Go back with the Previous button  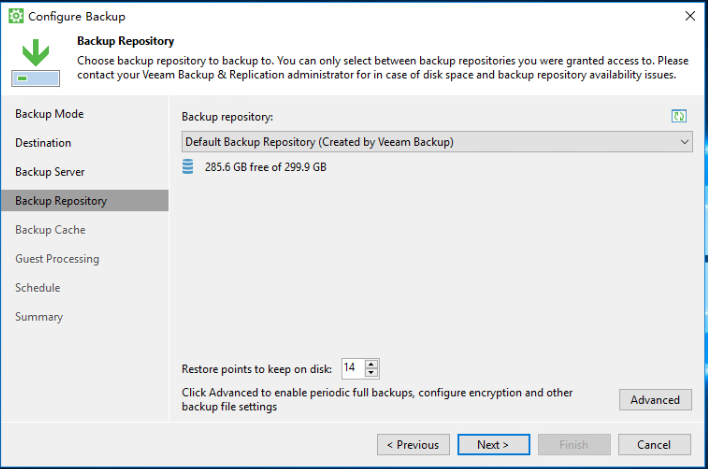[413, 445]
